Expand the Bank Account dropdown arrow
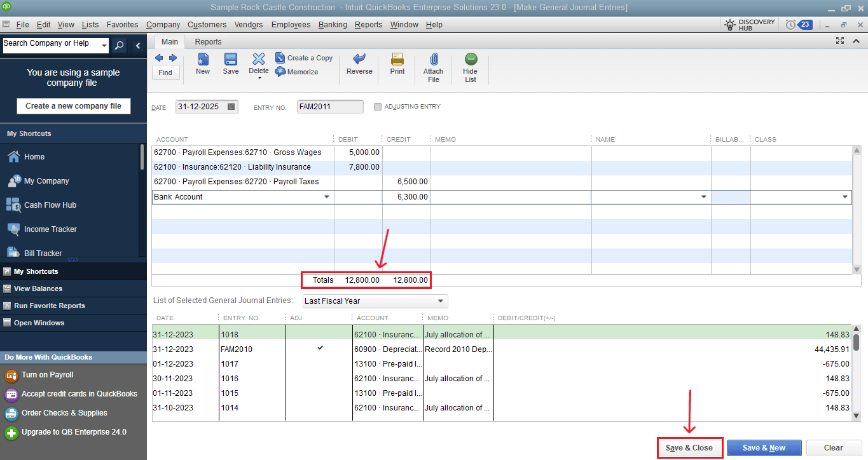868x460 pixels. pos(327,197)
